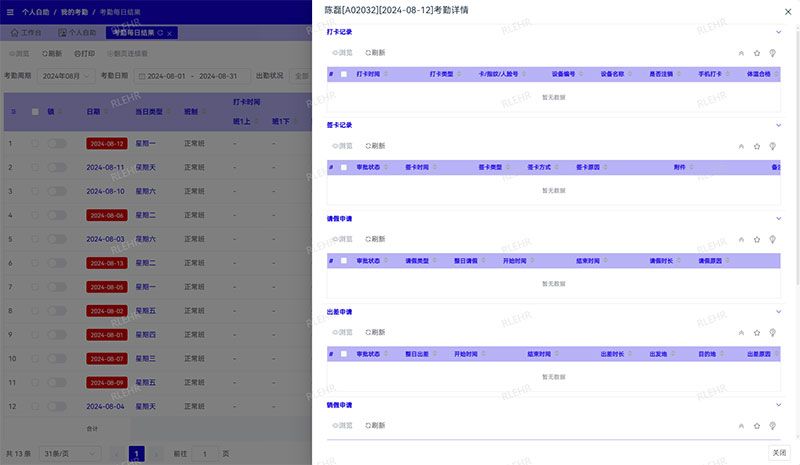Go to page 1 in pagination
Viewport: 800px width, 465px height.
[136, 454]
